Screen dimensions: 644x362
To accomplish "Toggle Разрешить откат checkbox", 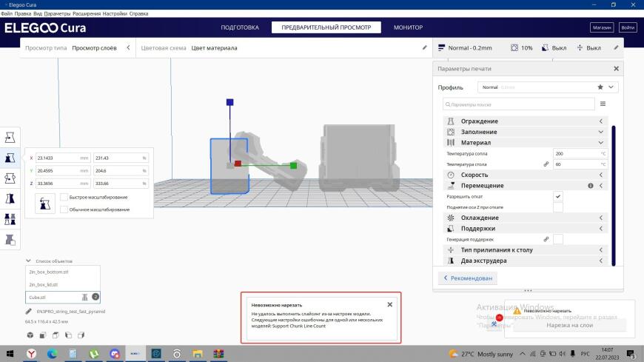I will 557,196.
